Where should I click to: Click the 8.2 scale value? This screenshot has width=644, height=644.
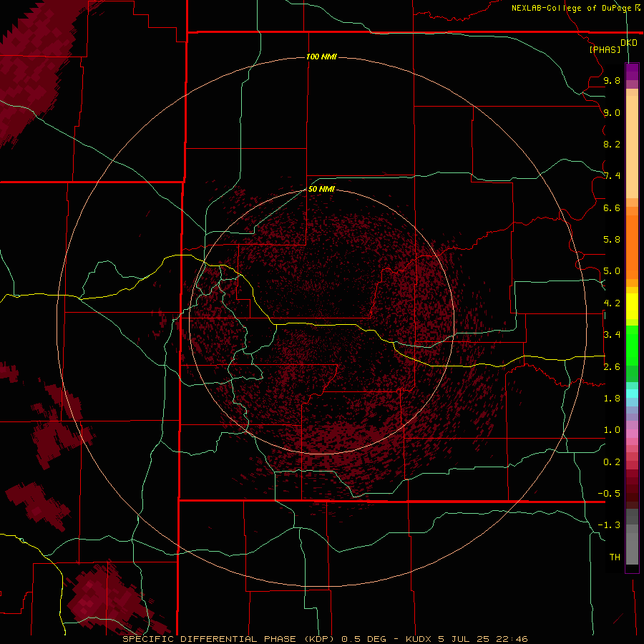pyautogui.click(x=612, y=144)
